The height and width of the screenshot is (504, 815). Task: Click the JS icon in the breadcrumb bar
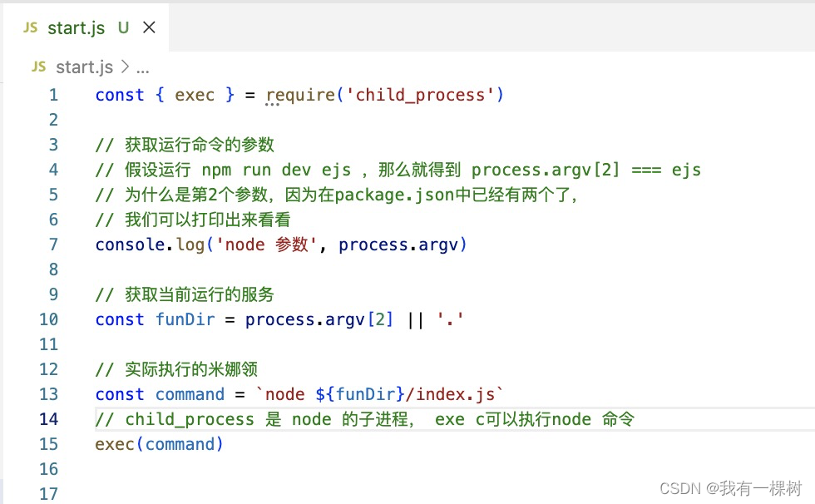click(37, 67)
